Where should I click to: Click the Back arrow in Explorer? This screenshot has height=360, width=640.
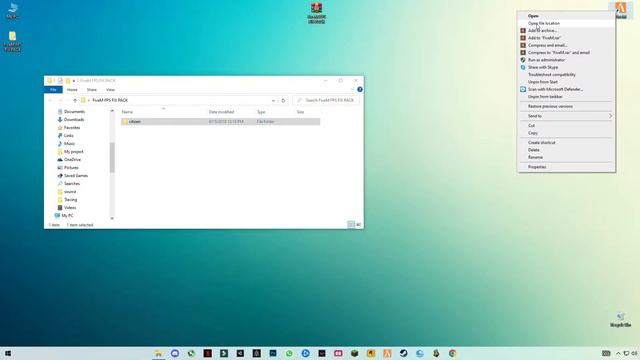(x=50, y=100)
